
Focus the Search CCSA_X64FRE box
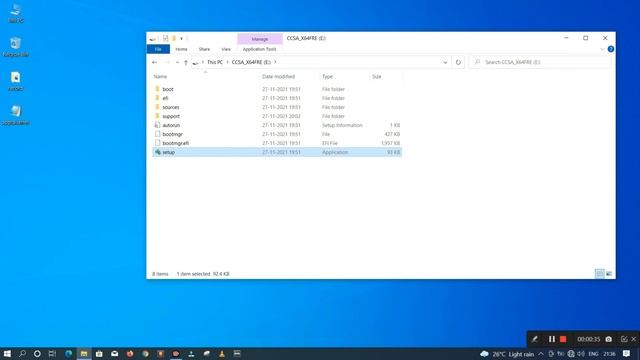point(540,62)
